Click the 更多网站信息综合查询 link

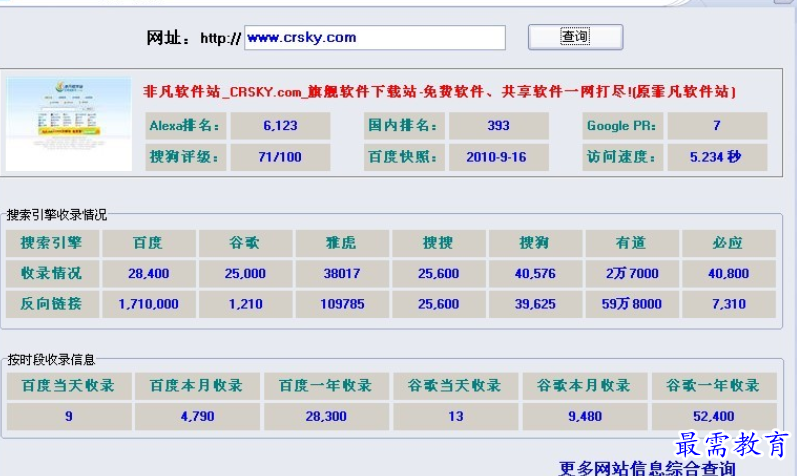[x=647, y=468]
